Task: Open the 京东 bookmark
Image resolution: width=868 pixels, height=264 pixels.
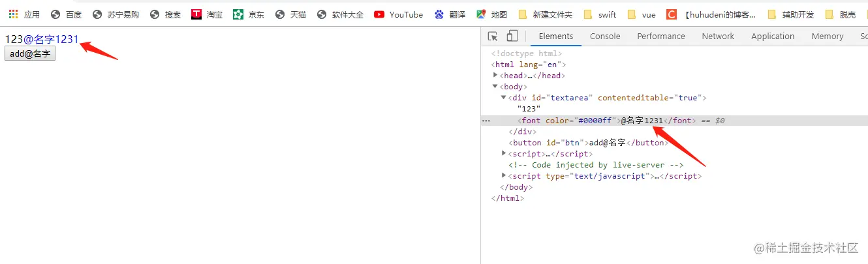Action: 249,14
